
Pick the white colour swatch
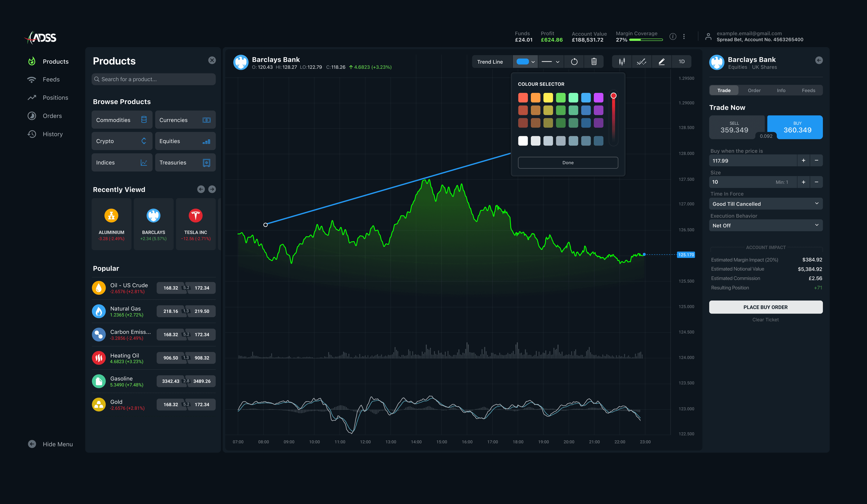[x=523, y=141]
